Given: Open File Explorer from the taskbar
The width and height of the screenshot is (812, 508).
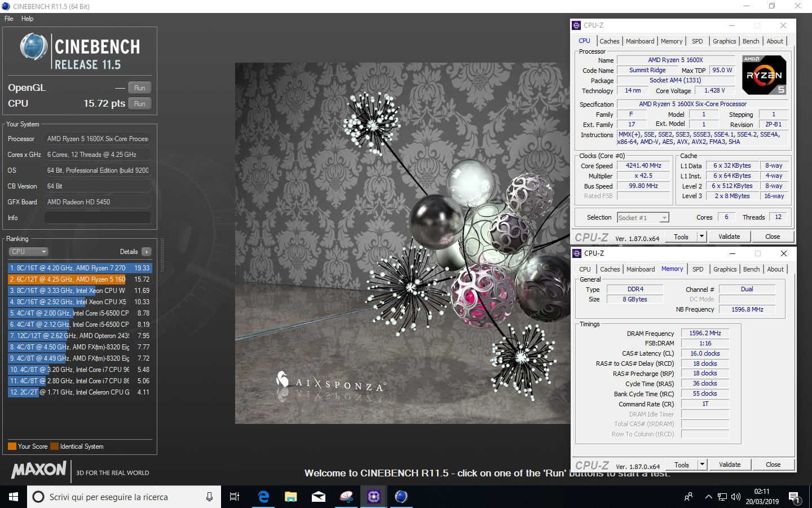Looking at the screenshot, I should click(290, 497).
